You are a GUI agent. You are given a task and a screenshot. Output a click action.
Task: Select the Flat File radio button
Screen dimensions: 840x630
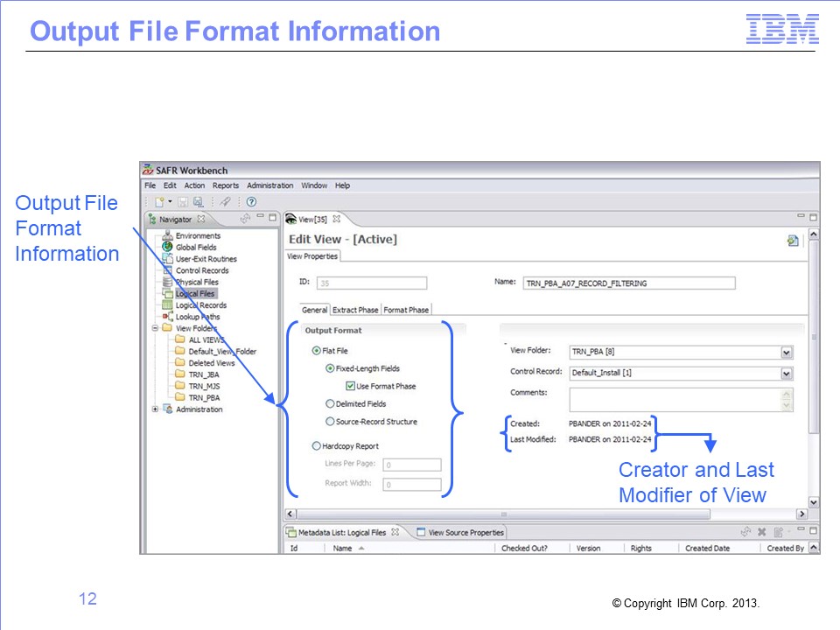click(x=317, y=350)
